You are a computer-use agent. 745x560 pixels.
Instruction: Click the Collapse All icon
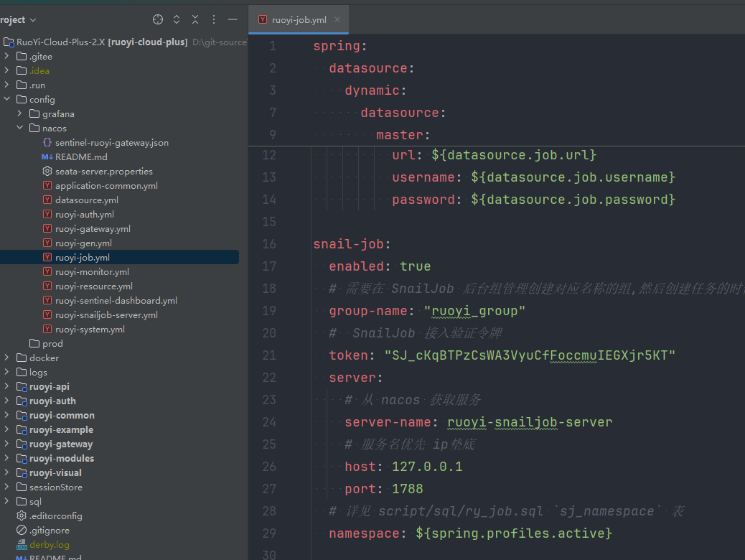[195, 19]
